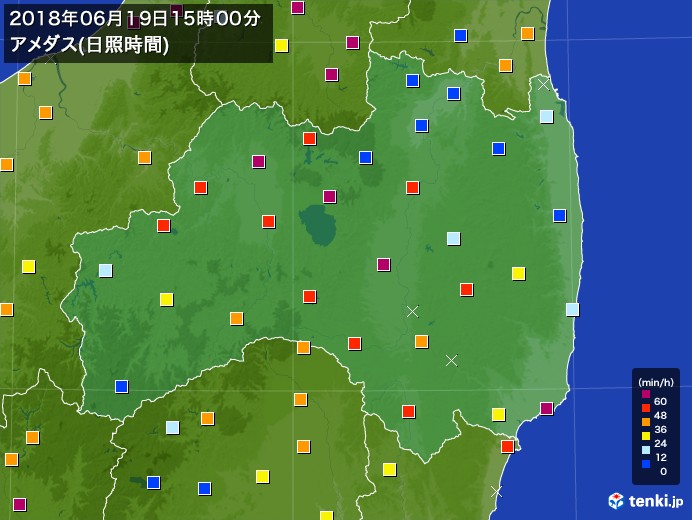The image size is (692, 520).
Task: Click the magenta 60 legend swatch
Action: 646,394
